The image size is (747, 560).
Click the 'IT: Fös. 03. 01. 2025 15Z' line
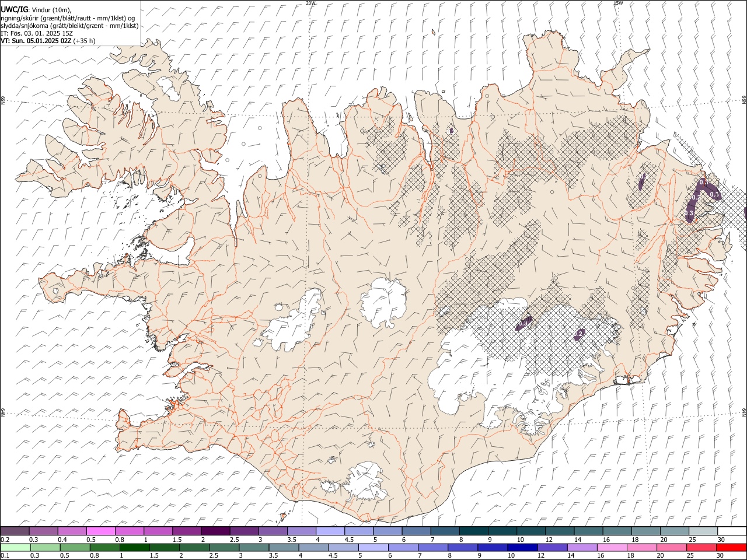[x=37, y=33]
